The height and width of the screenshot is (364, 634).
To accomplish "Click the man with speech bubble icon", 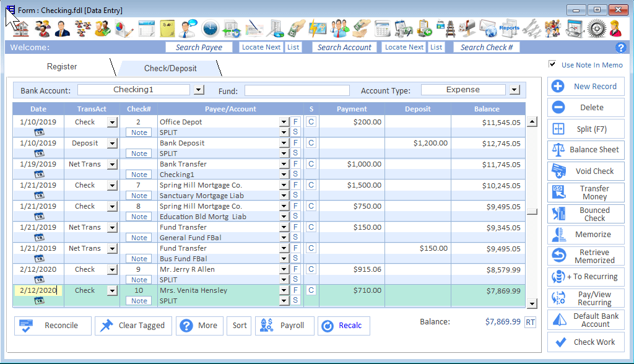I will (188, 28).
